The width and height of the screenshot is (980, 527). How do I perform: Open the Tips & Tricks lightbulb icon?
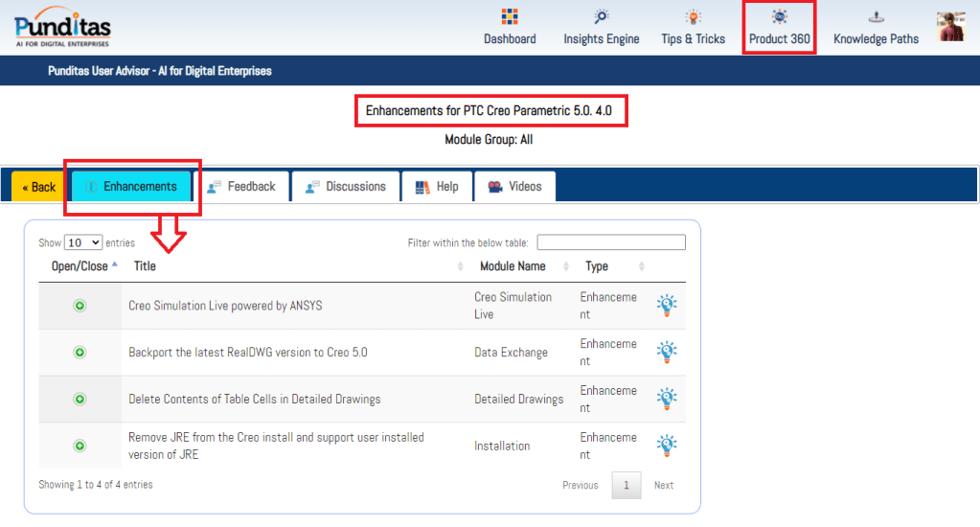(693, 17)
